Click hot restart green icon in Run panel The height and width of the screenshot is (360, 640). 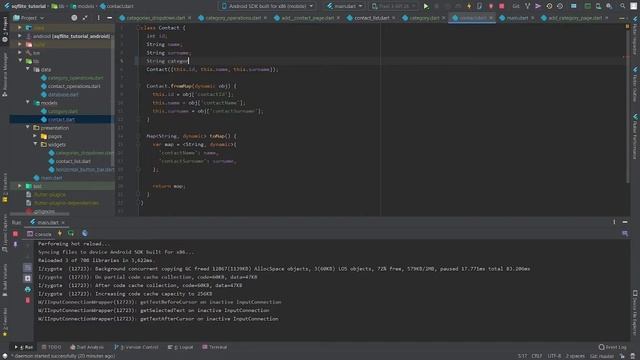click(71, 233)
